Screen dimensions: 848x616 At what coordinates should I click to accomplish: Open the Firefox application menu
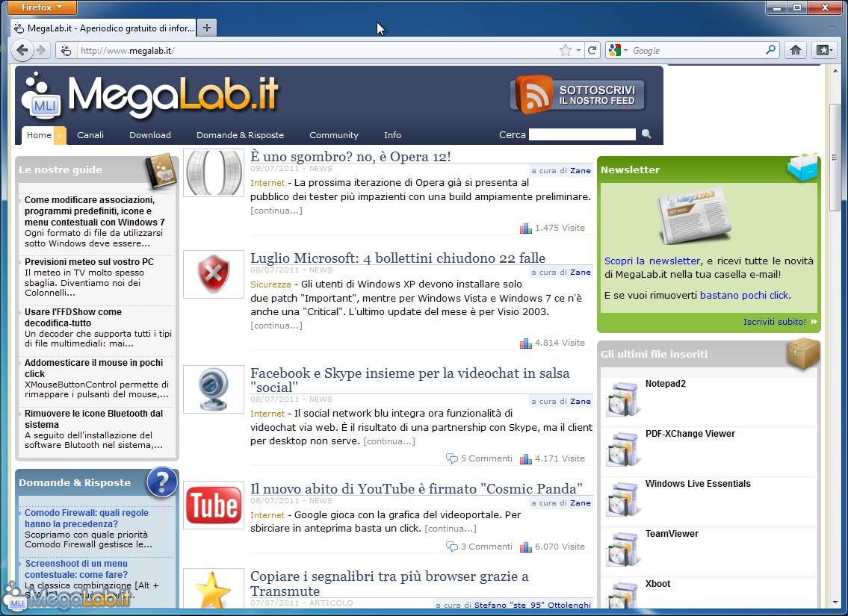click(42, 7)
